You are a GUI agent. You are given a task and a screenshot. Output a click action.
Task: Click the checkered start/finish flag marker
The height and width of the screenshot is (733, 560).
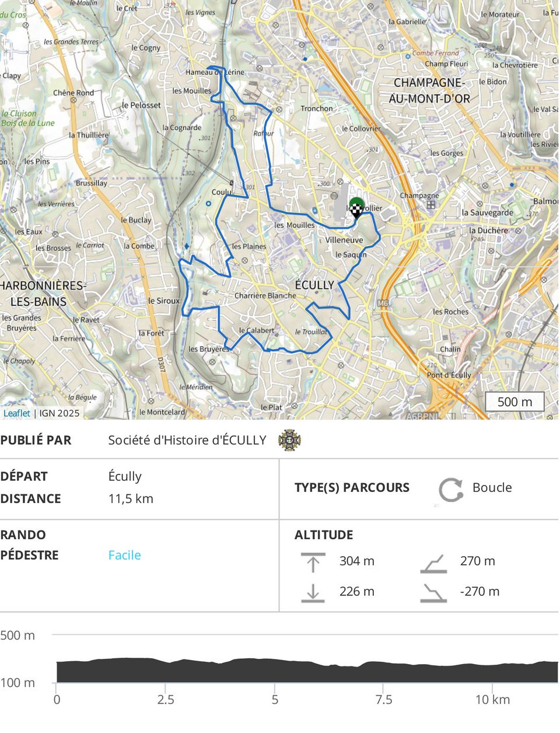(x=356, y=209)
